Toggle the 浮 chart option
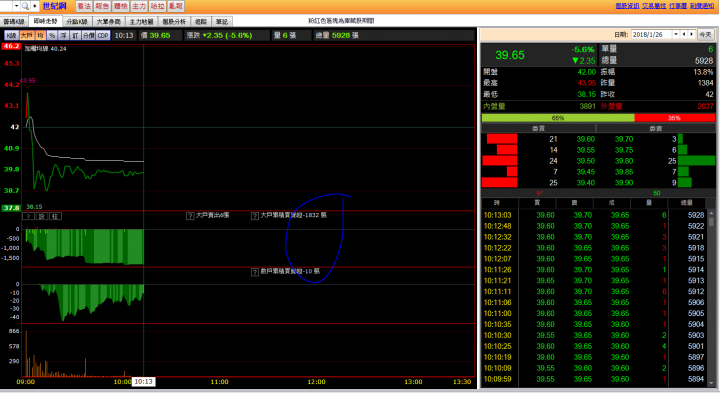720x393 pixels. pos(63,35)
